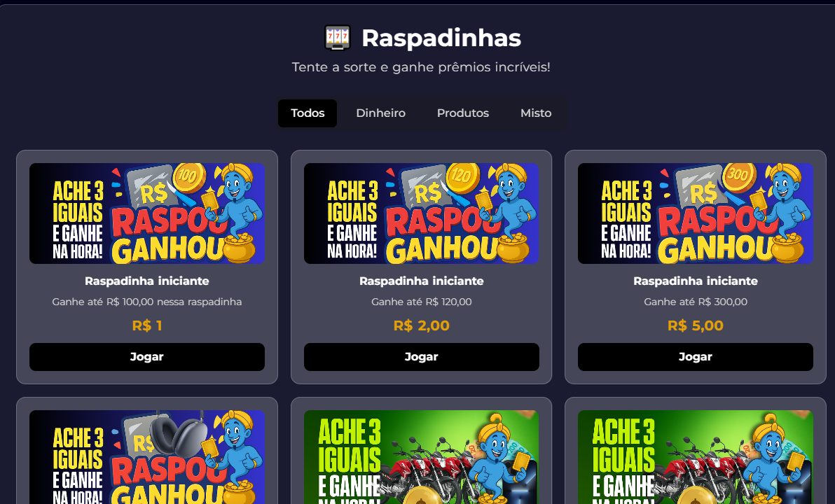Click Jogar on the R$ 2,00 raspadinha

[421, 357]
